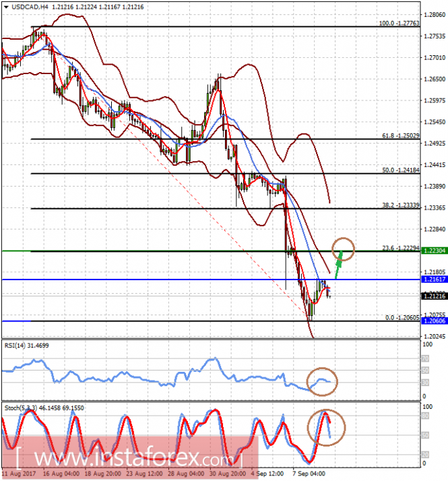Select the 100.0 Fibonacci level at 1.27763
This screenshot has width=448, height=481.
point(399,24)
